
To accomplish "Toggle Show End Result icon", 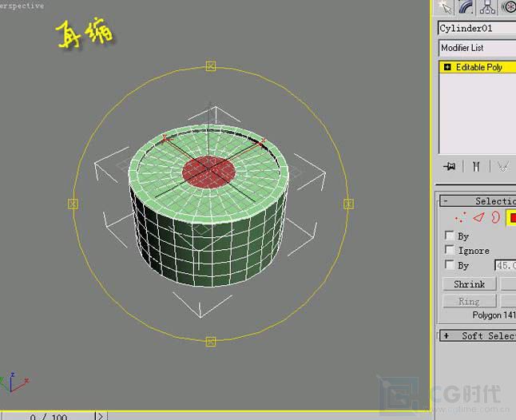I will (x=476, y=166).
